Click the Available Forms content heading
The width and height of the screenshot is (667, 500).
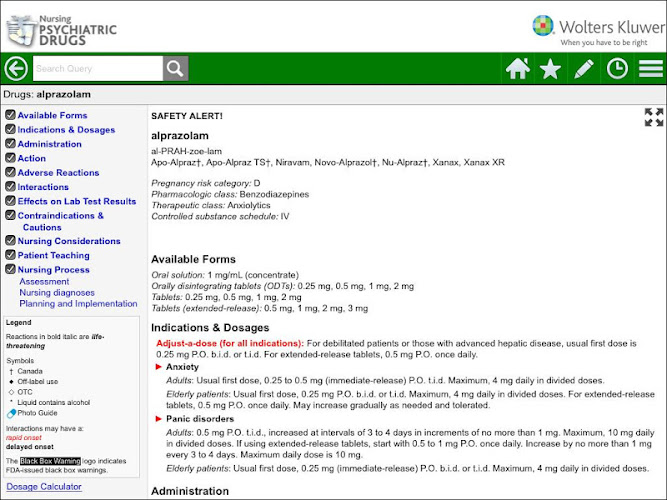pyautogui.click(x=193, y=260)
